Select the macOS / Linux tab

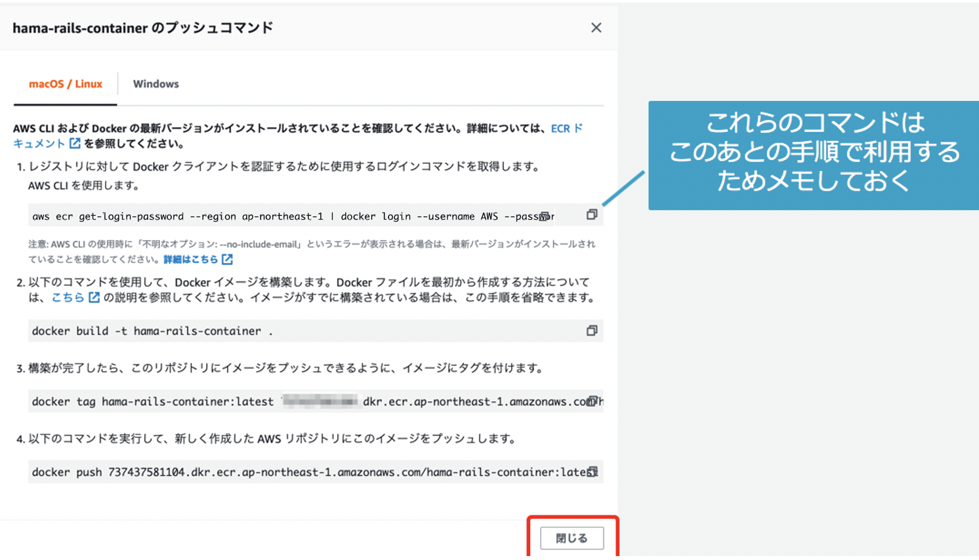pos(66,84)
